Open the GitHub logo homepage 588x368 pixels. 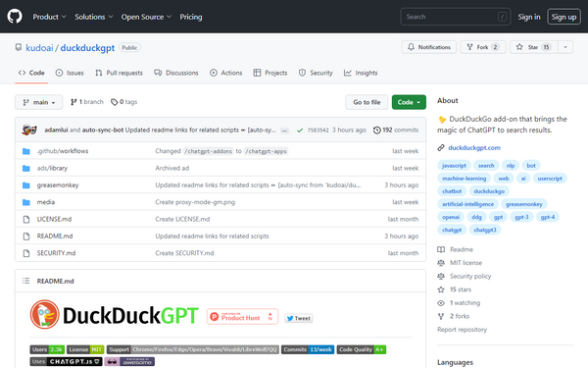point(15,17)
